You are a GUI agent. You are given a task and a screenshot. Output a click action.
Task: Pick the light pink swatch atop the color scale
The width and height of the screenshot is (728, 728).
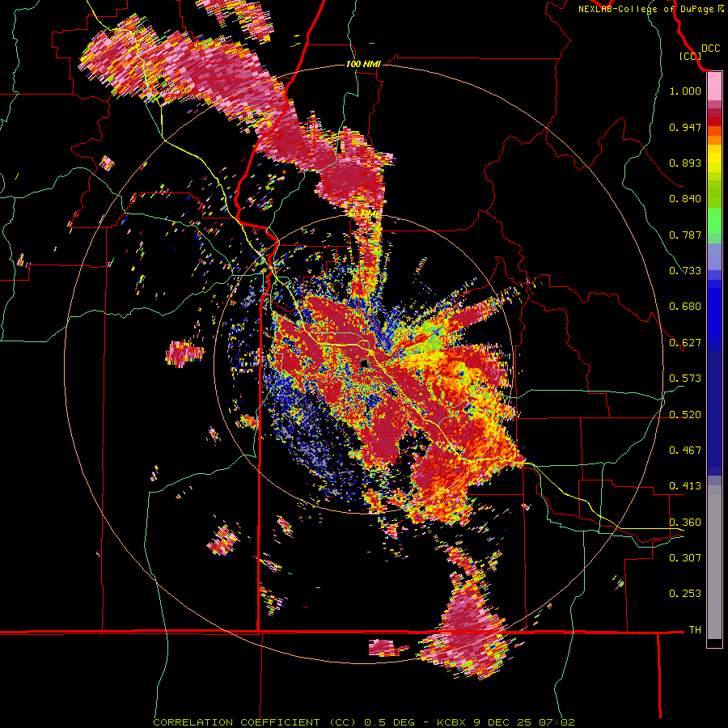coord(714,87)
